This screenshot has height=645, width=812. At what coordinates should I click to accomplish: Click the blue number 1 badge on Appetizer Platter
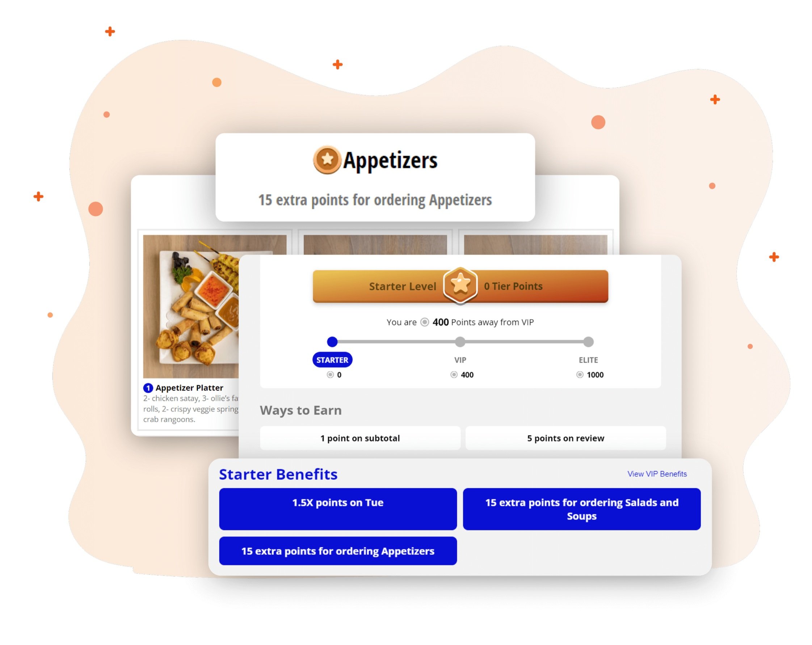tap(148, 388)
